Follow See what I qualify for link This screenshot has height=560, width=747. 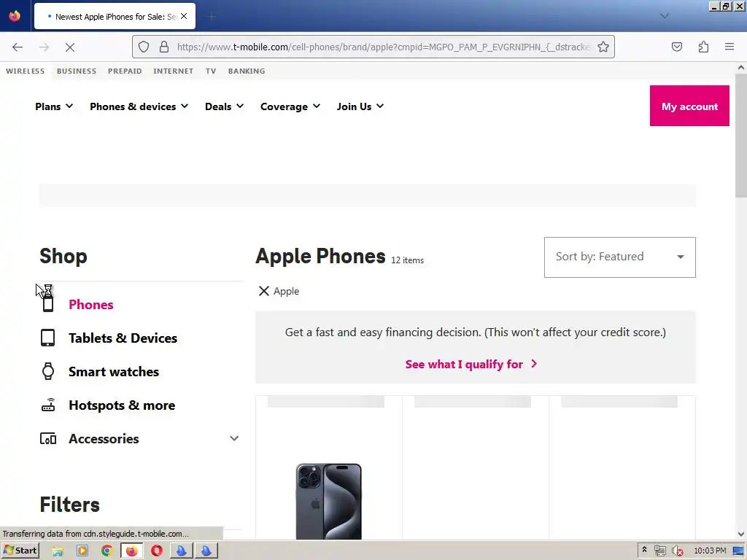pos(471,365)
